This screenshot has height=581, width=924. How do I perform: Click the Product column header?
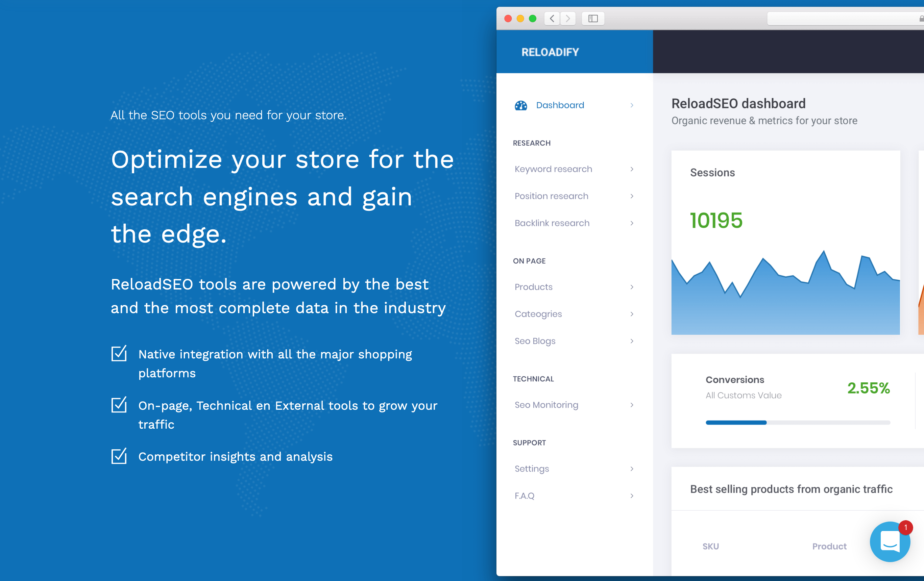[x=829, y=546]
